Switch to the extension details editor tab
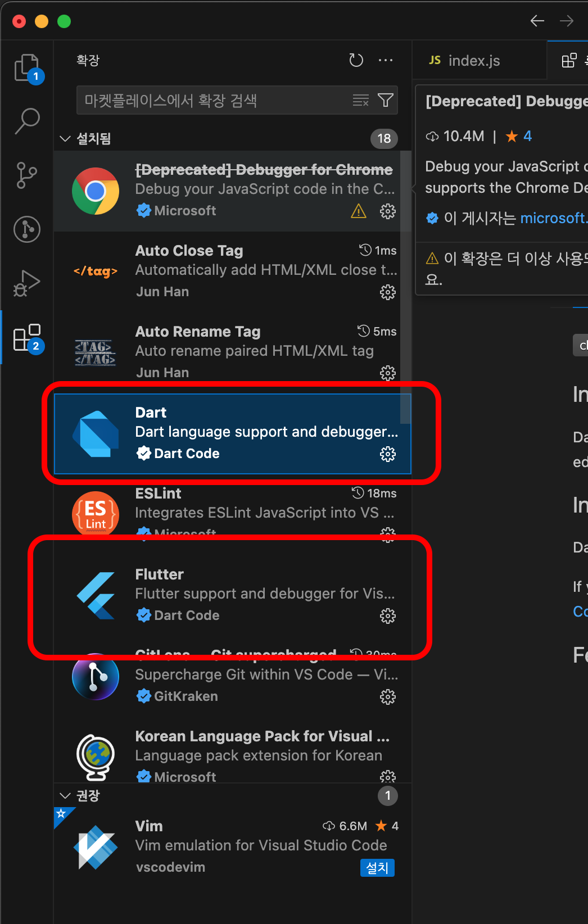 tap(569, 60)
